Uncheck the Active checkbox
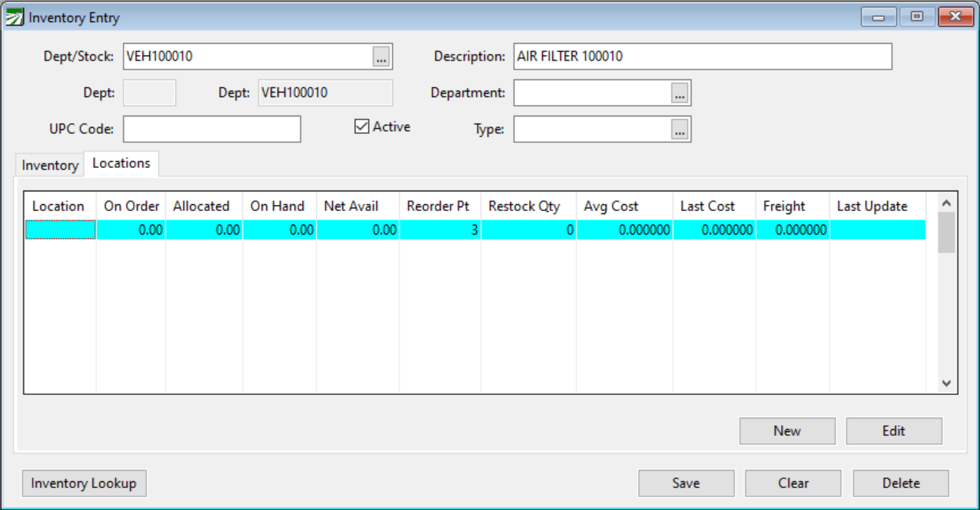This screenshot has width=980, height=510. [362, 126]
